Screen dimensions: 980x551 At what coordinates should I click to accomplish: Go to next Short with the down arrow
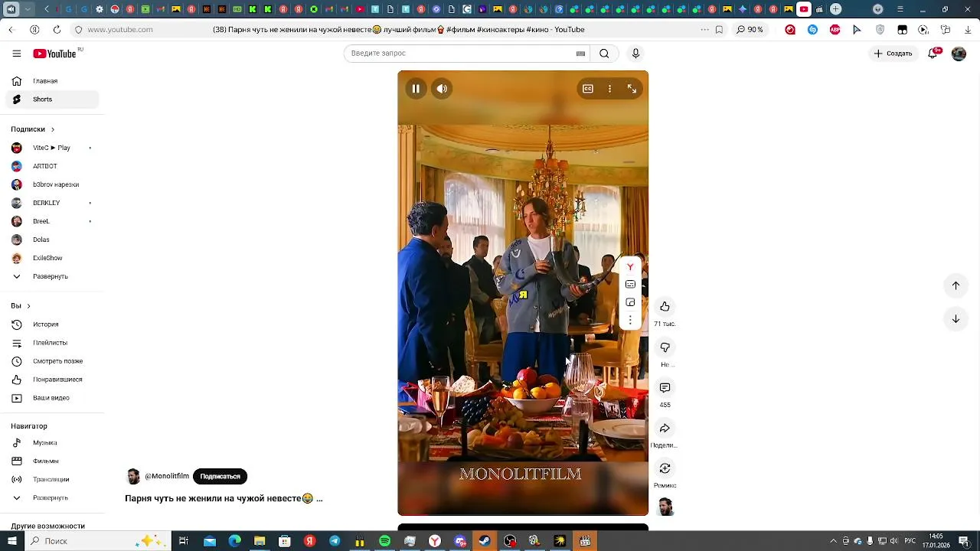(x=955, y=319)
